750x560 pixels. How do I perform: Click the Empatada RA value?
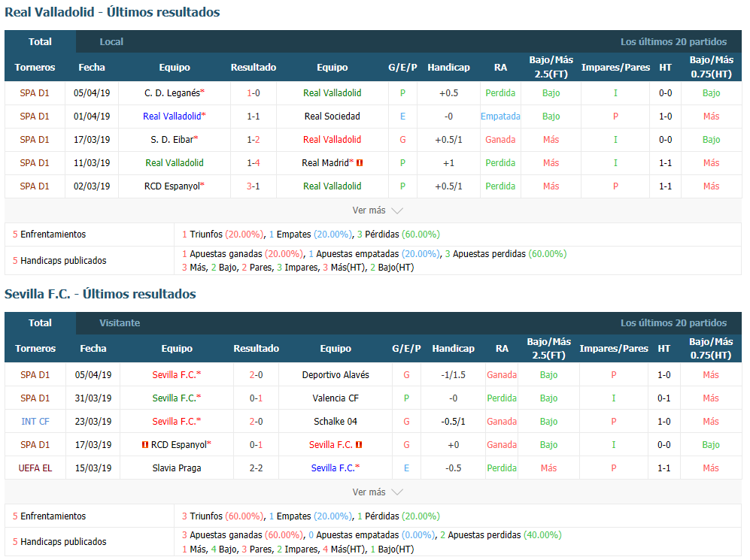pos(500,116)
